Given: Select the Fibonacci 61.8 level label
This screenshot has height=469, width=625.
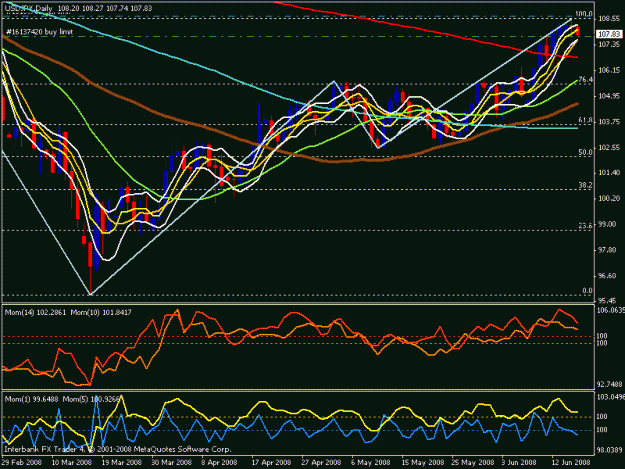Looking at the screenshot, I should (585, 120).
